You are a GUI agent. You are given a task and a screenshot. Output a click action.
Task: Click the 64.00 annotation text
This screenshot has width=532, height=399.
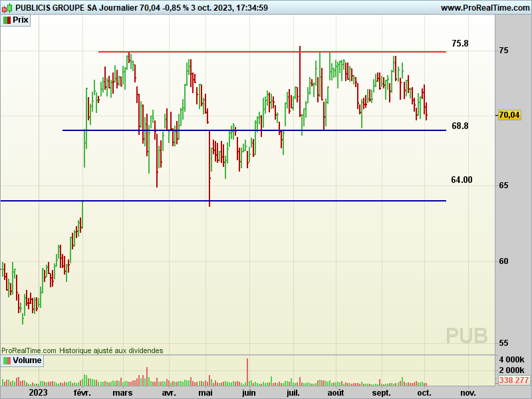462,180
